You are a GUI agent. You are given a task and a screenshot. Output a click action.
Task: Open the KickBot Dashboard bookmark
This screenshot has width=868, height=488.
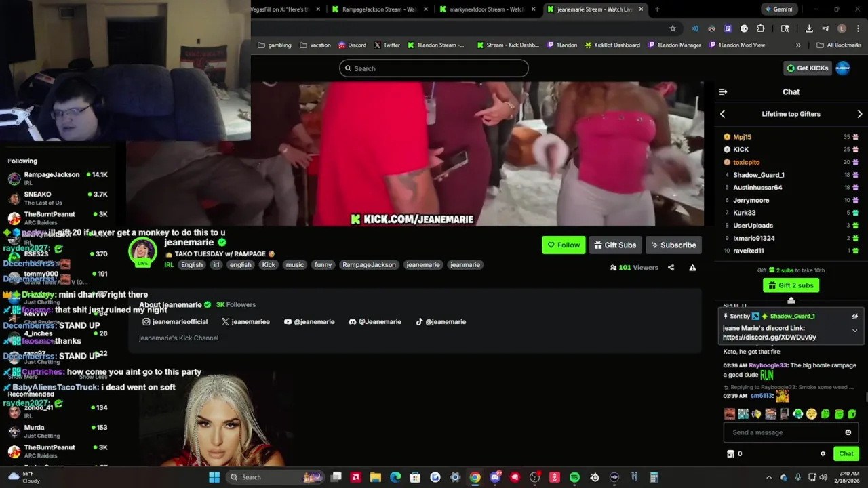click(x=612, y=45)
